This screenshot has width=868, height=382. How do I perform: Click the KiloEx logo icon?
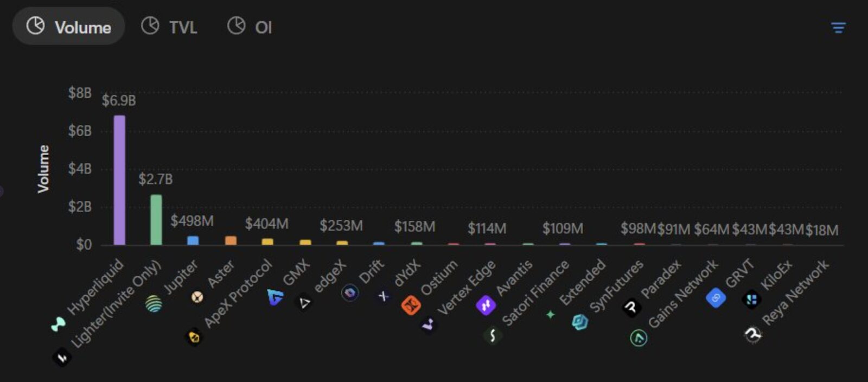(x=751, y=299)
